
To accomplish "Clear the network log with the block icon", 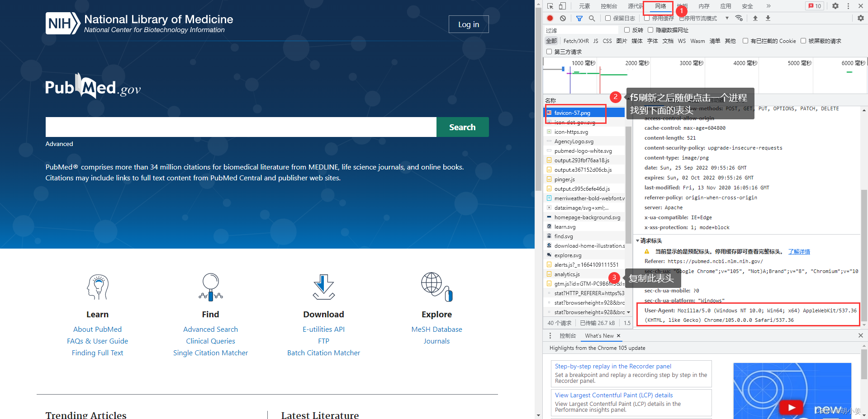I will (x=562, y=18).
